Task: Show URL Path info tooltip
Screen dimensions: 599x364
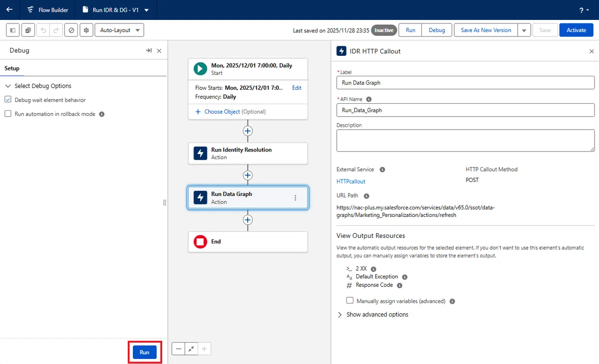Action: tap(367, 196)
